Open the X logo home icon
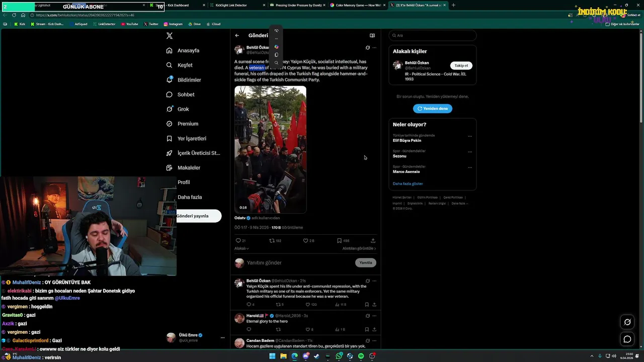 tap(170, 36)
